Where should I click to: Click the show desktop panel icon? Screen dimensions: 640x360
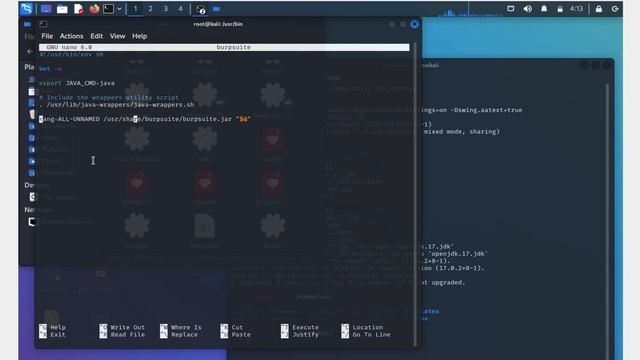(x=46, y=9)
